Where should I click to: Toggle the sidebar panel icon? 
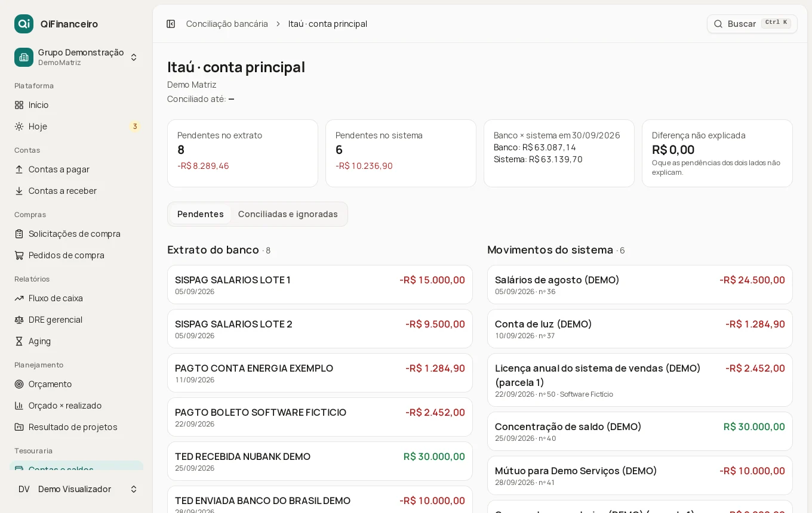(171, 24)
